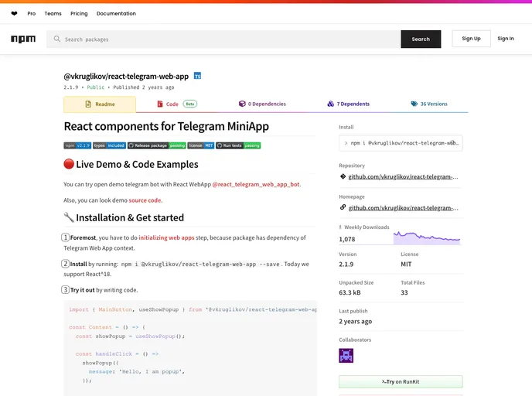This screenshot has height=396, width=532.
Task: Open the demo source code link
Action: coord(145,200)
